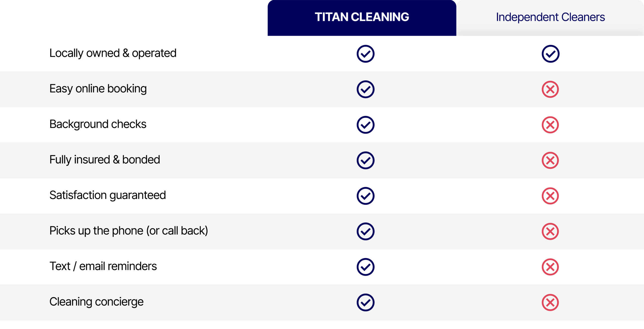Click the Cleaning concierge row label
The image size is (644, 329).
(x=96, y=302)
